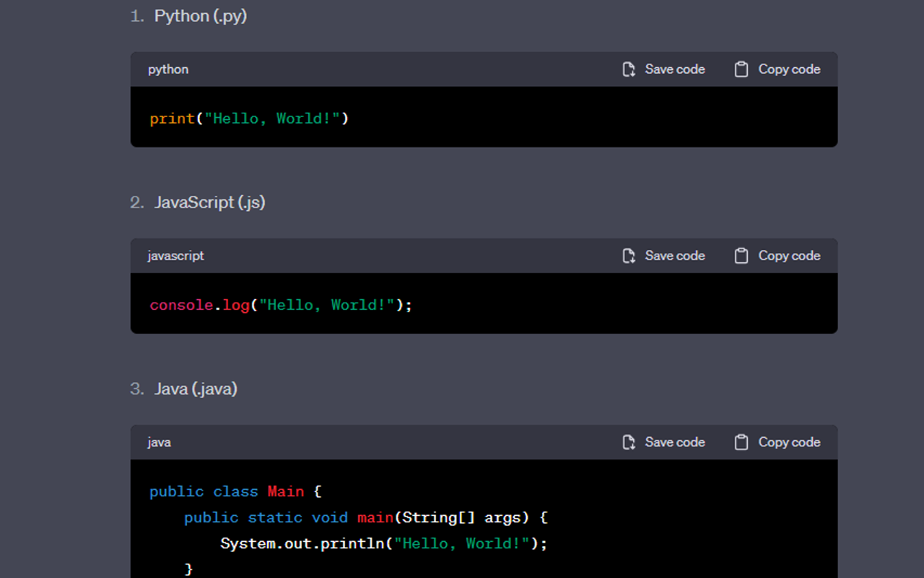Select the java language label in the header

click(159, 441)
